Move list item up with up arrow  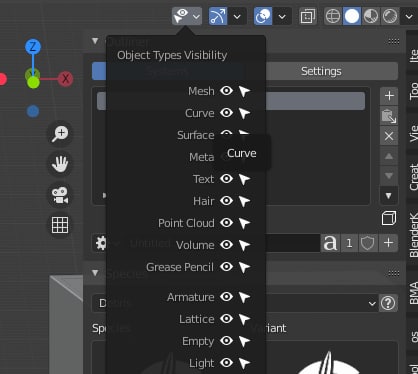[x=389, y=156]
